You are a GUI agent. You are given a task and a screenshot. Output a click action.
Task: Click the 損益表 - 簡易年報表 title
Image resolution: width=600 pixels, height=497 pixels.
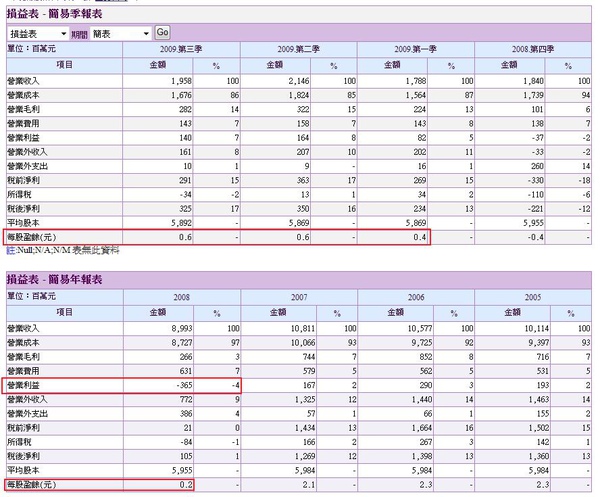54,280
